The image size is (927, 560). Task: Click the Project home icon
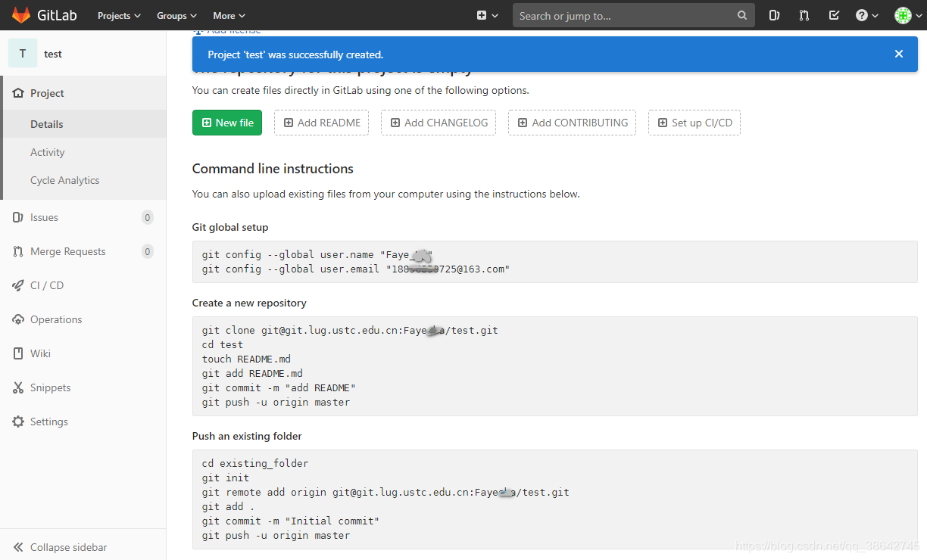coord(18,93)
